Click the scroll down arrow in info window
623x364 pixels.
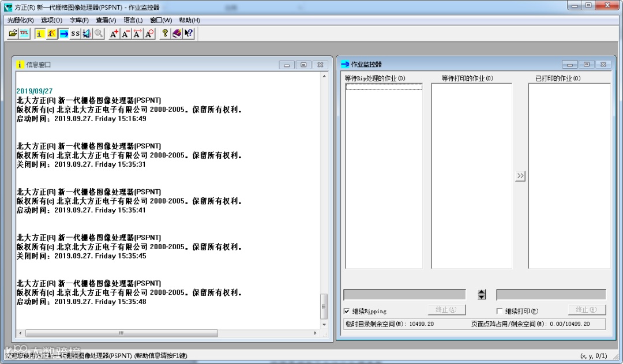(324, 325)
